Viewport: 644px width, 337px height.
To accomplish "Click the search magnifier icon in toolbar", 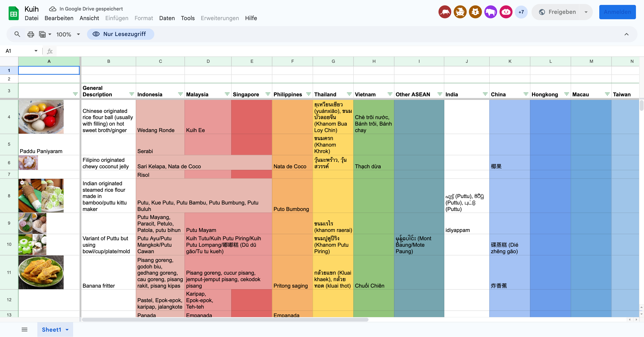I will [17, 34].
